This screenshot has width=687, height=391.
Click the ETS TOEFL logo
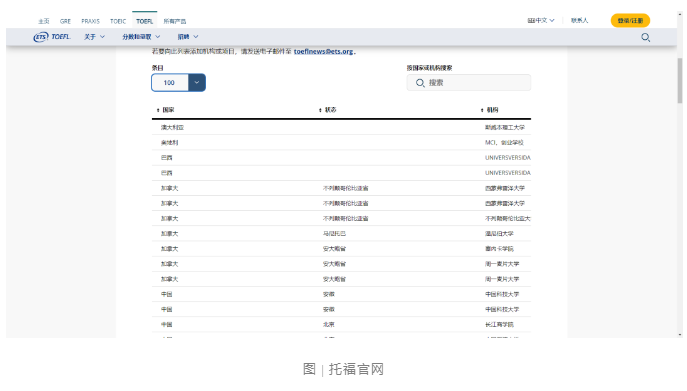tap(52, 37)
